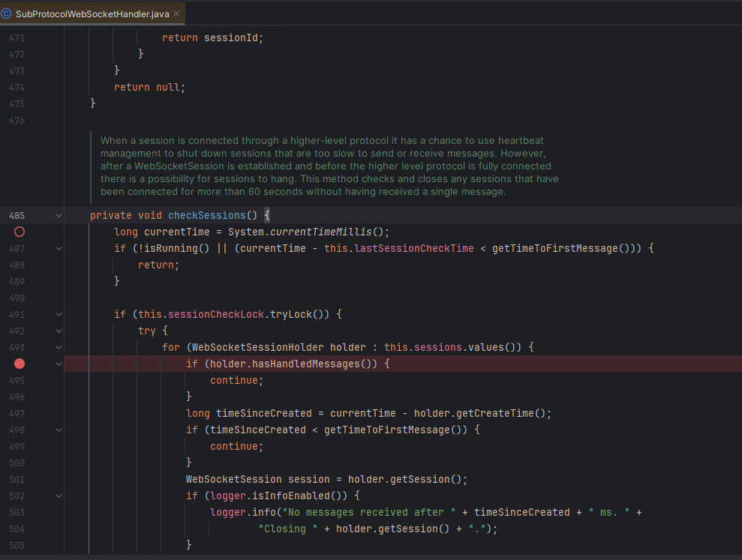Click the isRunning method call
Screen dimensions: 742x560
[x=171, y=248]
